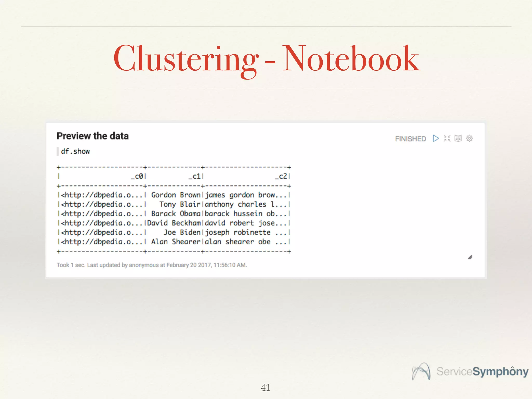Screen dimensions: 532x399
Task: Click the ServiceSymphony logo
Action: coord(470,371)
